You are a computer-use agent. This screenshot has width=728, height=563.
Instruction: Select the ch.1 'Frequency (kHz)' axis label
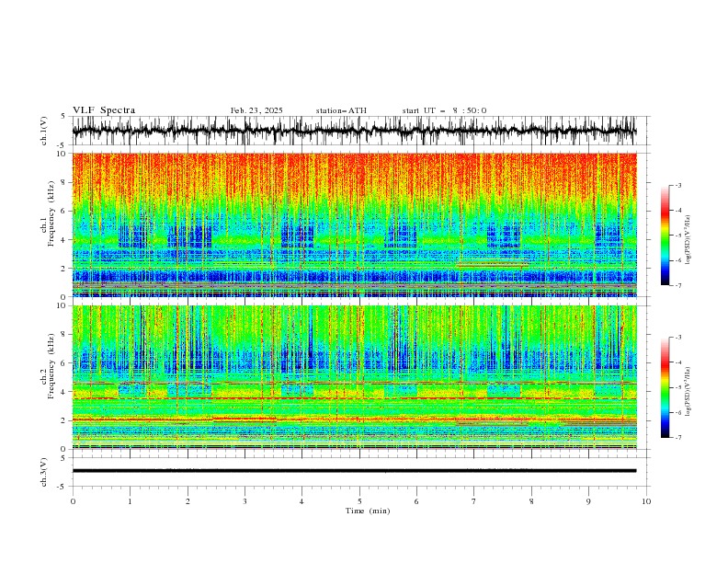pyautogui.click(x=51, y=212)
